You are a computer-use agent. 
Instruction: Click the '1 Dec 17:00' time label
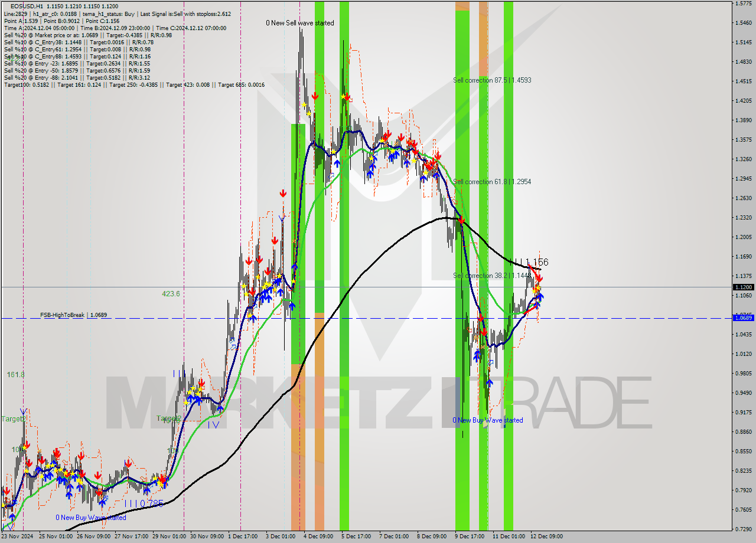click(x=243, y=537)
